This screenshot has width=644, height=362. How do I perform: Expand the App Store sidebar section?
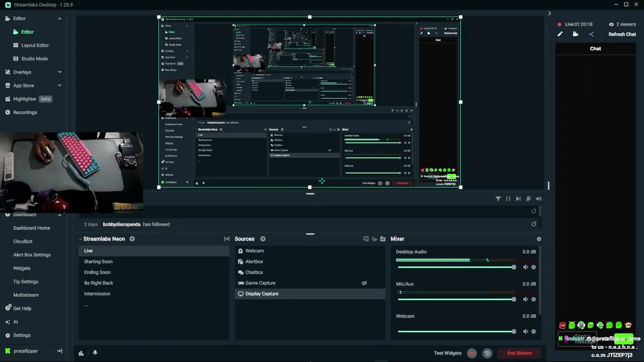[x=59, y=85]
